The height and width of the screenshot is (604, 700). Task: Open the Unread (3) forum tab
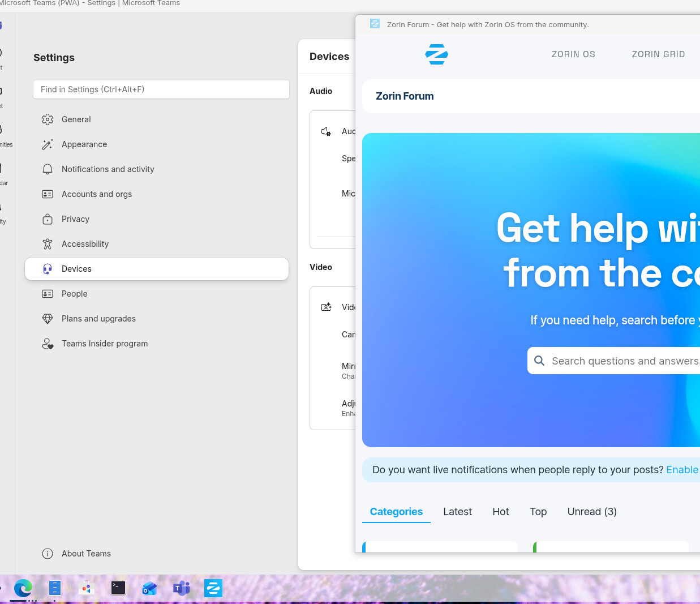coord(591,512)
